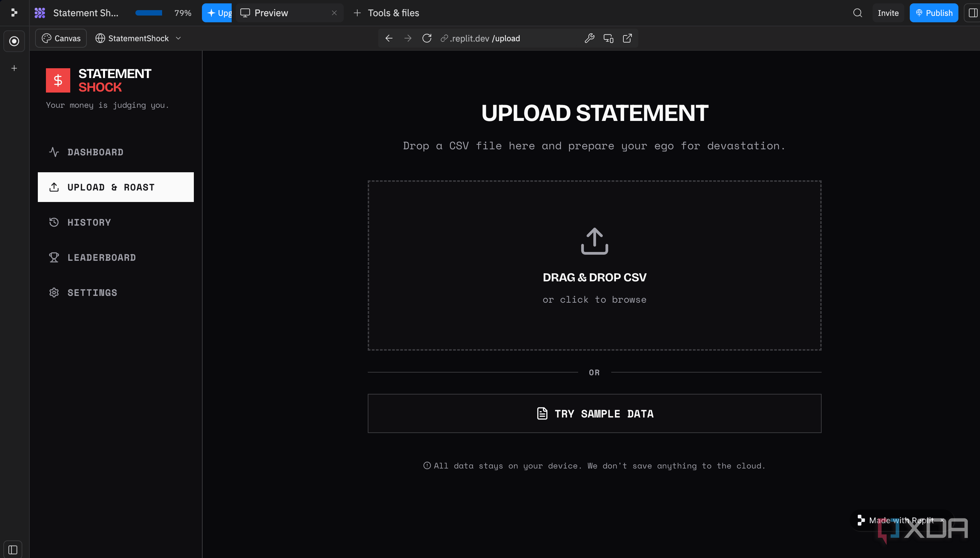
Task: Click the Made with Replit badge
Action: click(x=901, y=520)
